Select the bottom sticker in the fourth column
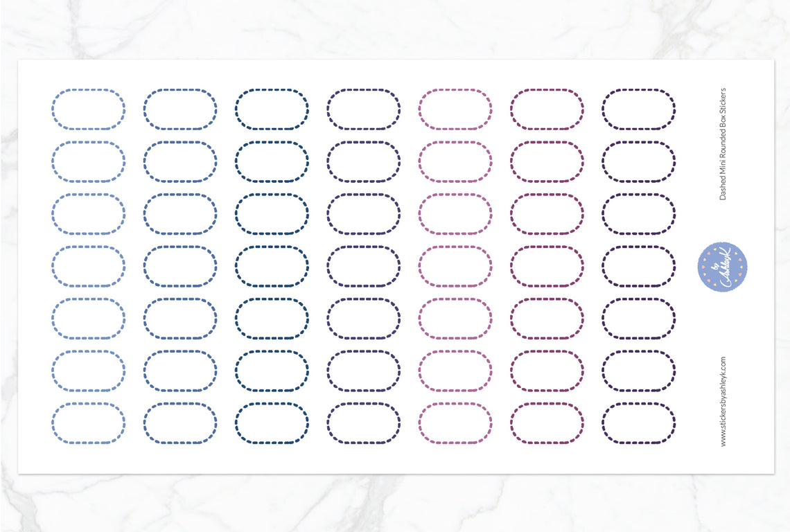Screen dimensions: 790x532 point(363,423)
